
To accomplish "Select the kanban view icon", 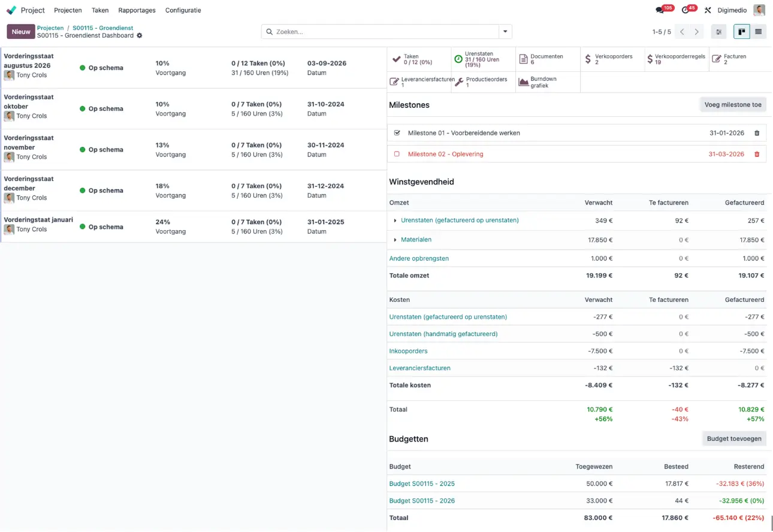I will click(742, 32).
